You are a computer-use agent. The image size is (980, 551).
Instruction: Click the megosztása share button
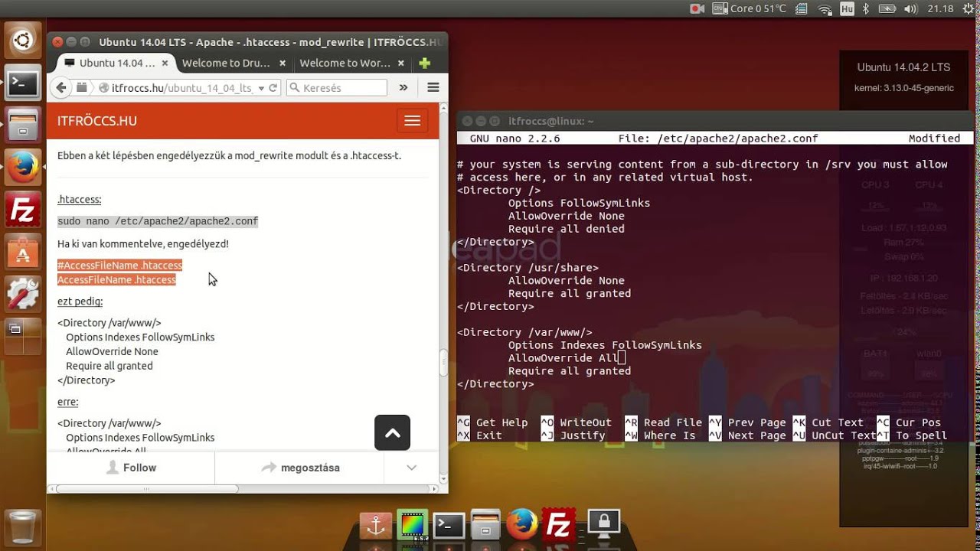(299, 468)
